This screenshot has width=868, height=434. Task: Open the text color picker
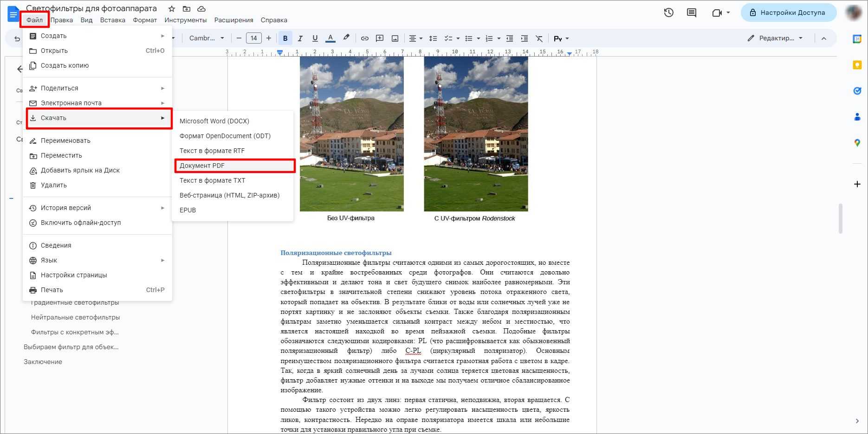(x=330, y=38)
